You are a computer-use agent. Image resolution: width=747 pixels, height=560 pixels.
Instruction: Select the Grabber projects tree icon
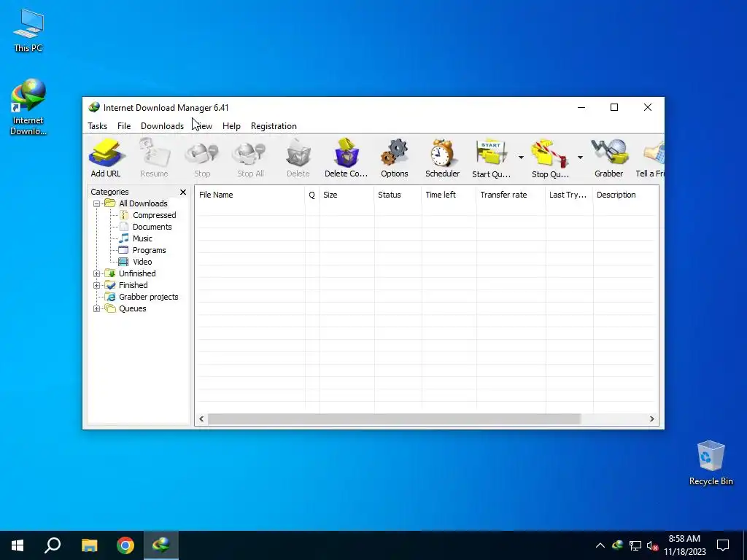click(110, 297)
